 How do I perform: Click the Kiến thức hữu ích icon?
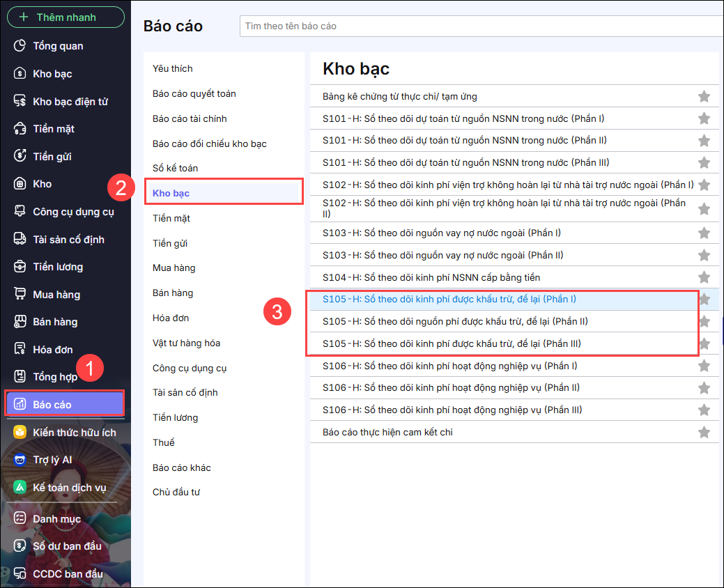20,433
